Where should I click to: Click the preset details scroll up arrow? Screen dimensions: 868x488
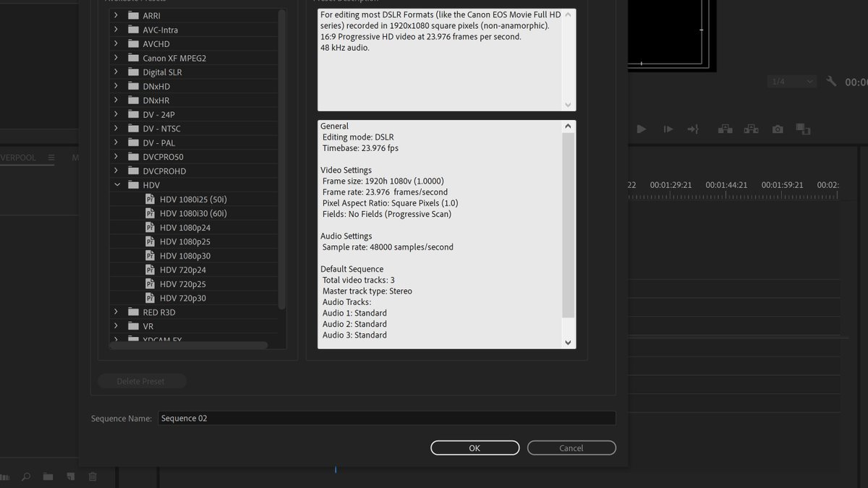pos(568,127)
